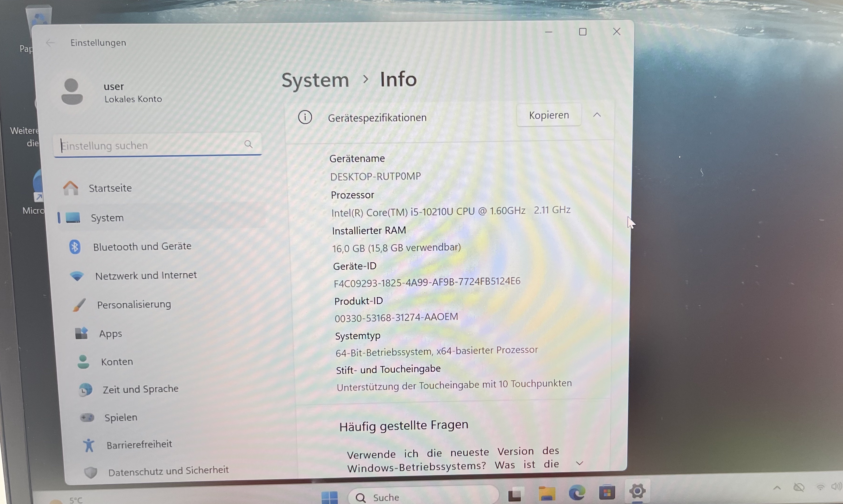
Task: Focus the Einstellung suchen search field
Action: click(158, 145)
